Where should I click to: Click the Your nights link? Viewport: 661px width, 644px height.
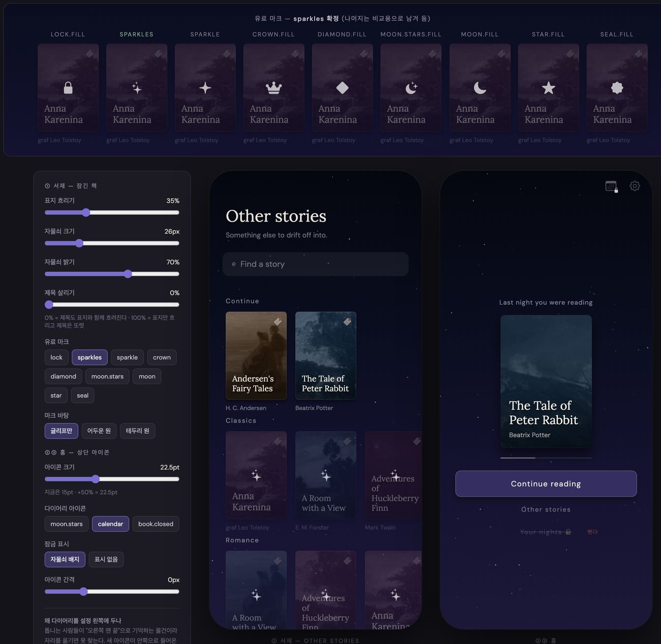click(x=541, y=532)
